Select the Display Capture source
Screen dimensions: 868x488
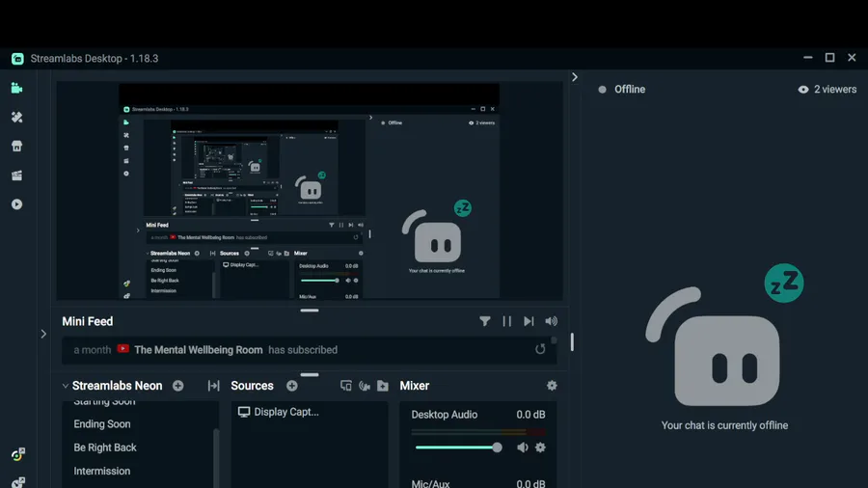(x=279, y=412)
